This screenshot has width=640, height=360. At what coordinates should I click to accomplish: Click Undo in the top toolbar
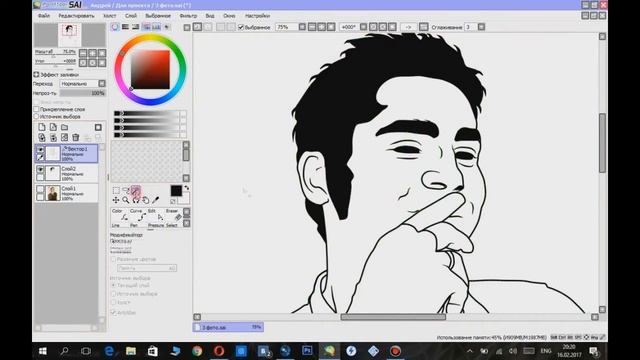pyautogui.click(x=198, y=27)
